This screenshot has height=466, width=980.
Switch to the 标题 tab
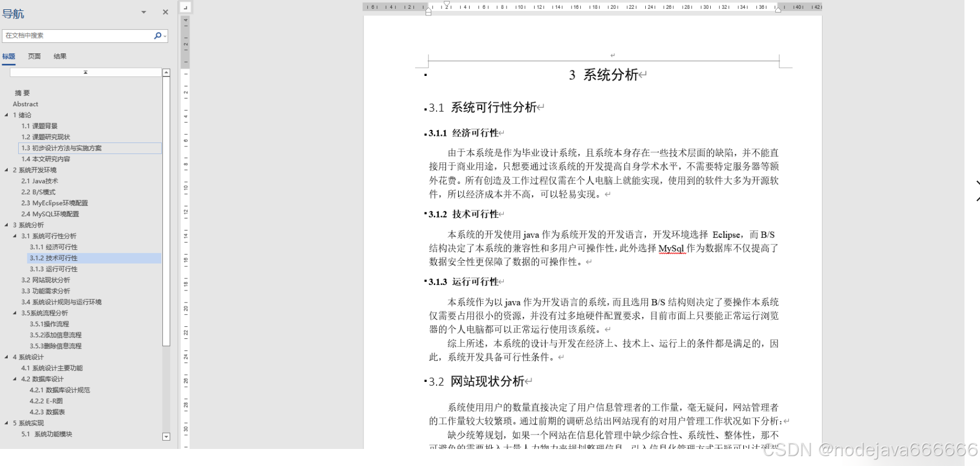click(9, 56)
